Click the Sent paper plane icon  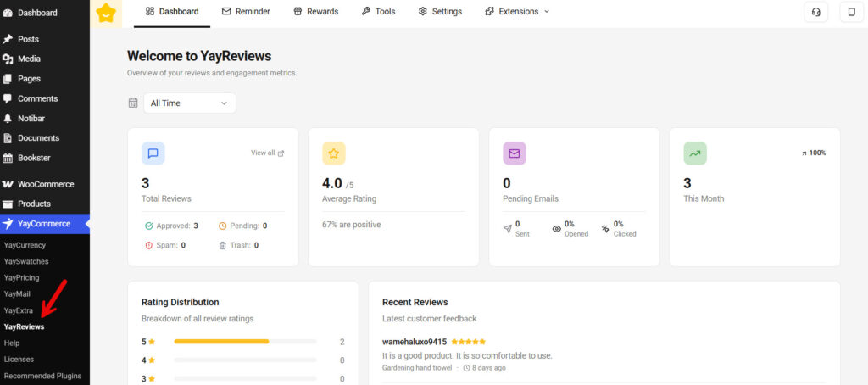507,229
